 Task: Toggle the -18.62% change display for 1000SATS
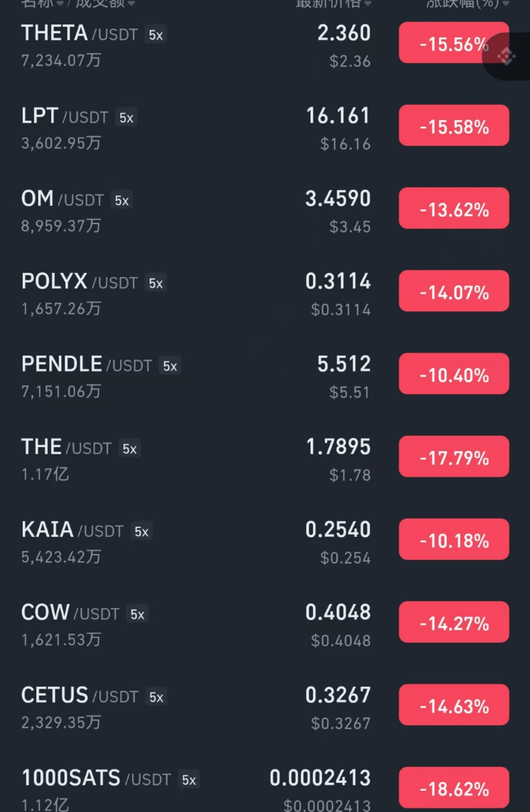[454, 788]
